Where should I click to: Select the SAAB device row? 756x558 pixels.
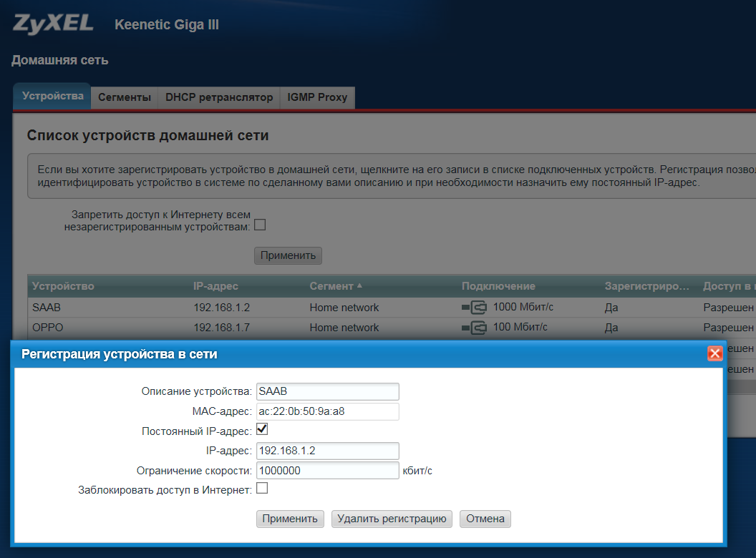tap(392, 308)
